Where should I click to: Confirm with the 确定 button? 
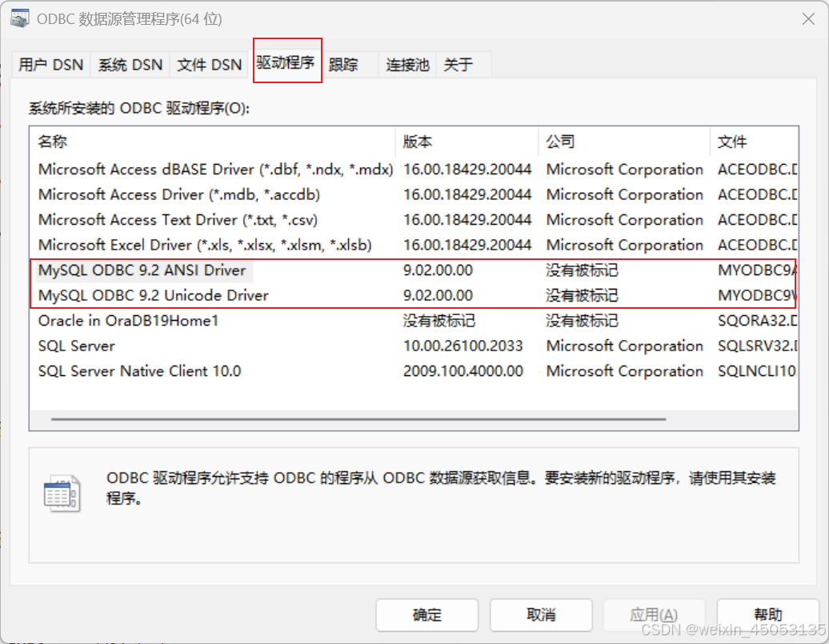click(x=427, y=615)
